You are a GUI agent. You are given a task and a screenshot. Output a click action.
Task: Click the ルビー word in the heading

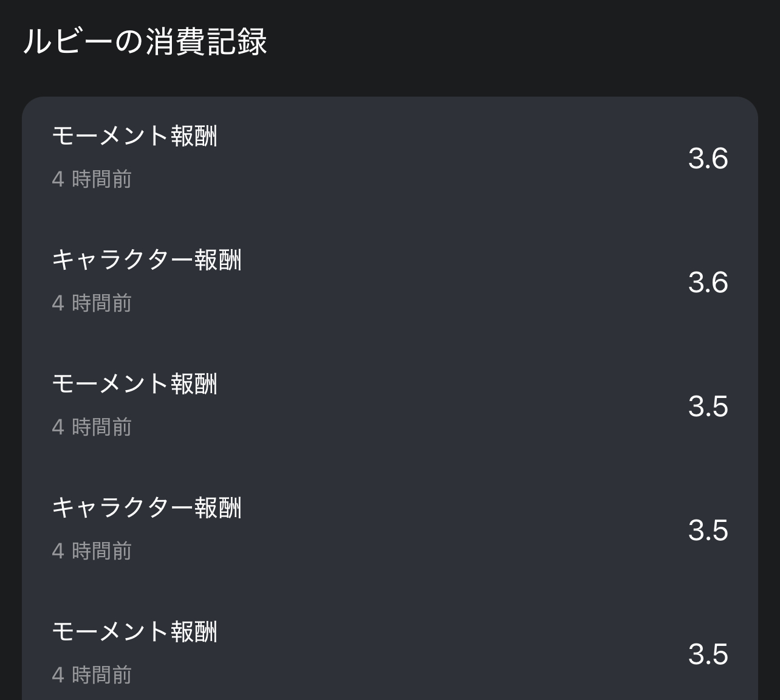point(67,43)
